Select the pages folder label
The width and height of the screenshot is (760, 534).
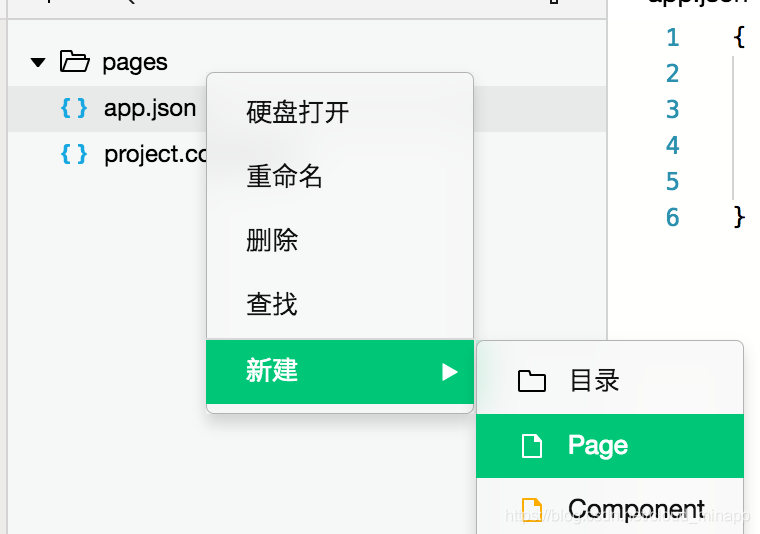click(135, 63)
